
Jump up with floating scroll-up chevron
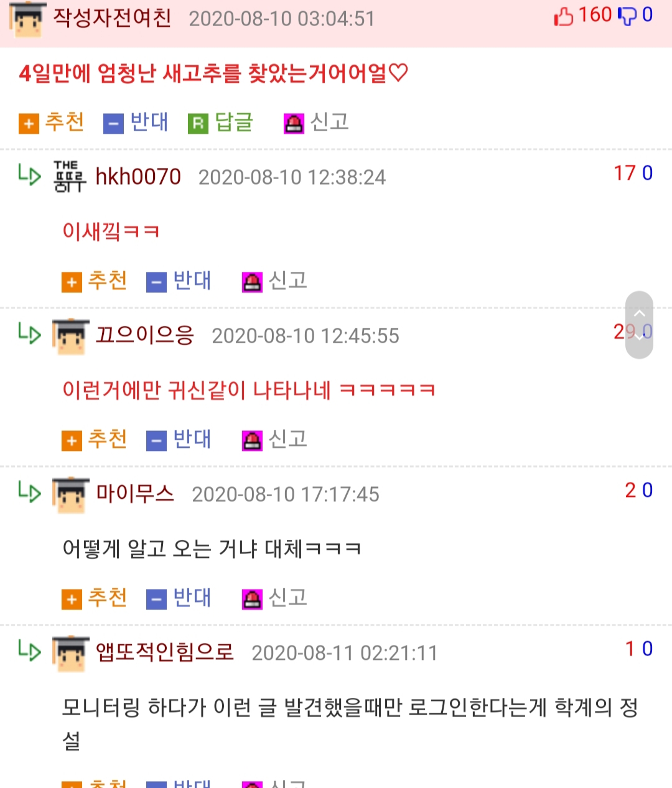[639, 313]
